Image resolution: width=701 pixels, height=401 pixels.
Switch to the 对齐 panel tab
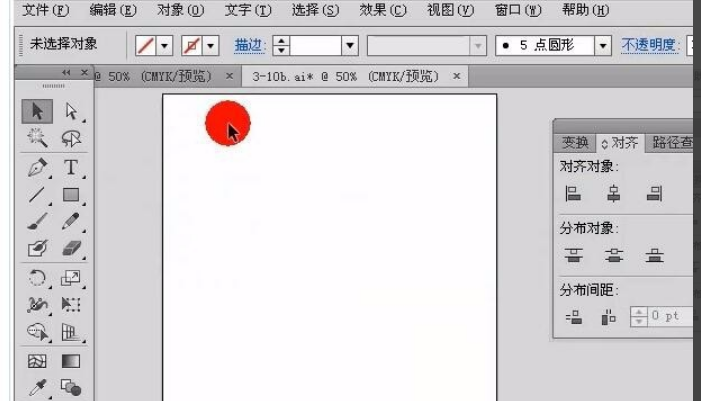click(620, 143)
